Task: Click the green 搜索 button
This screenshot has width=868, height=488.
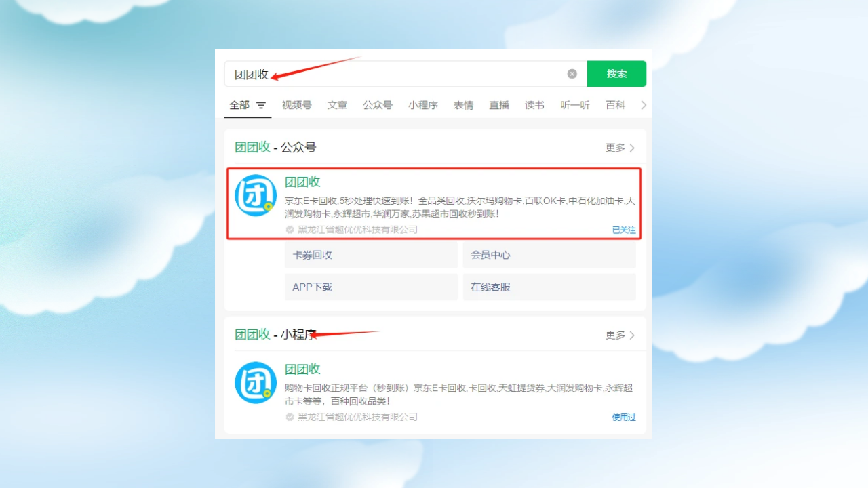Action: tap(616, 74)
